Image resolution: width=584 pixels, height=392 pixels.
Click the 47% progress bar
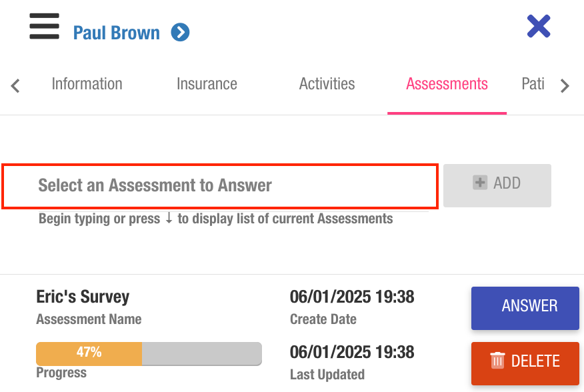click(x=149, y=353)
